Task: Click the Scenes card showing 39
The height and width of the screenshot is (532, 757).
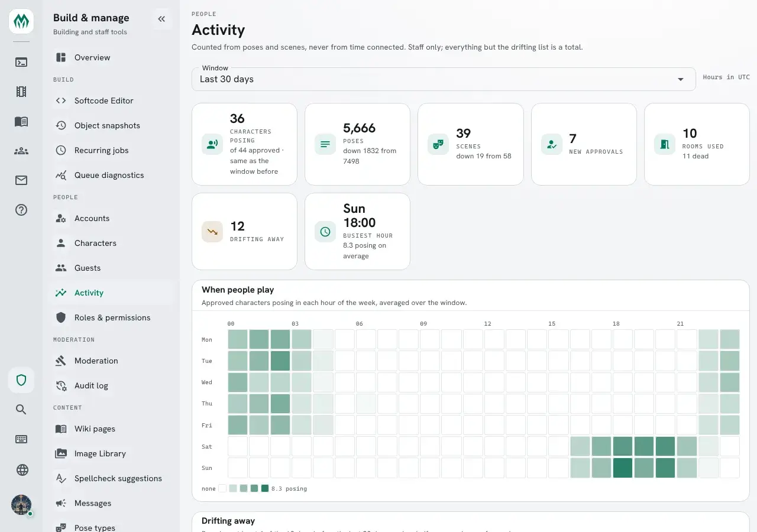Action: click(x=470, y=144)
